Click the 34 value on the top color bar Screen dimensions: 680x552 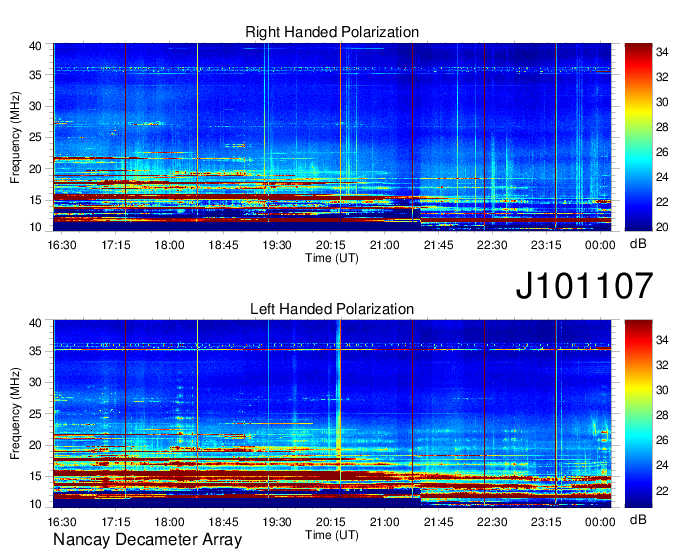pos(662,52)
